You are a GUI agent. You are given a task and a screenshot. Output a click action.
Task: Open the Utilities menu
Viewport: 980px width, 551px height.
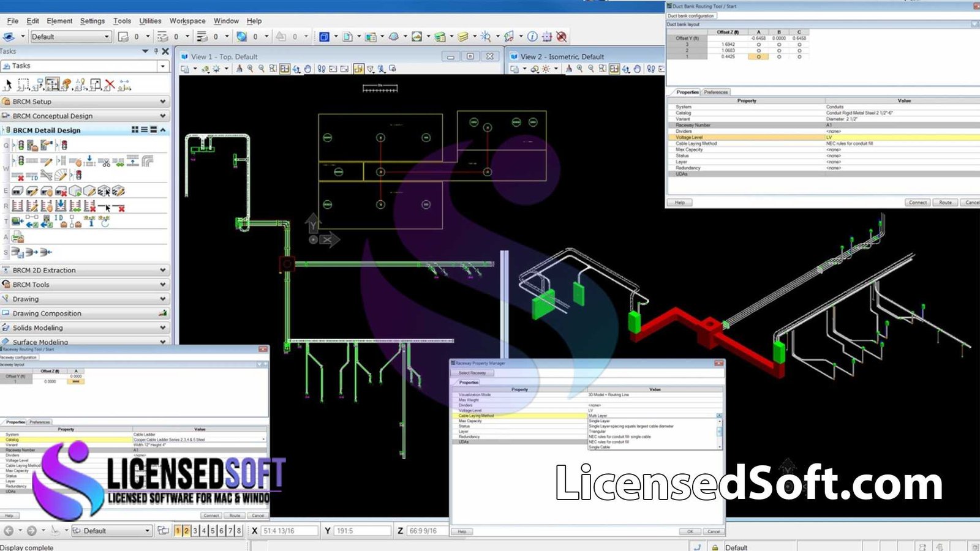tap(150, 21)
